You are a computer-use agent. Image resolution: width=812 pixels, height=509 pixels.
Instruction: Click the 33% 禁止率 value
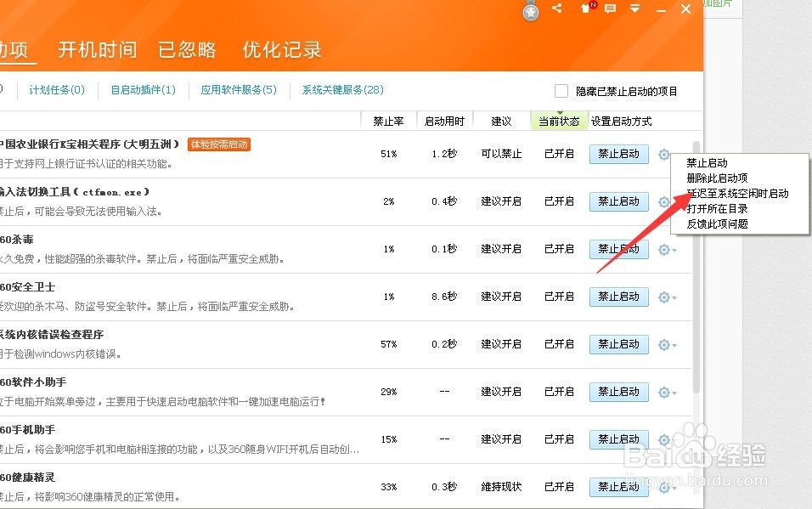point(389,487)
